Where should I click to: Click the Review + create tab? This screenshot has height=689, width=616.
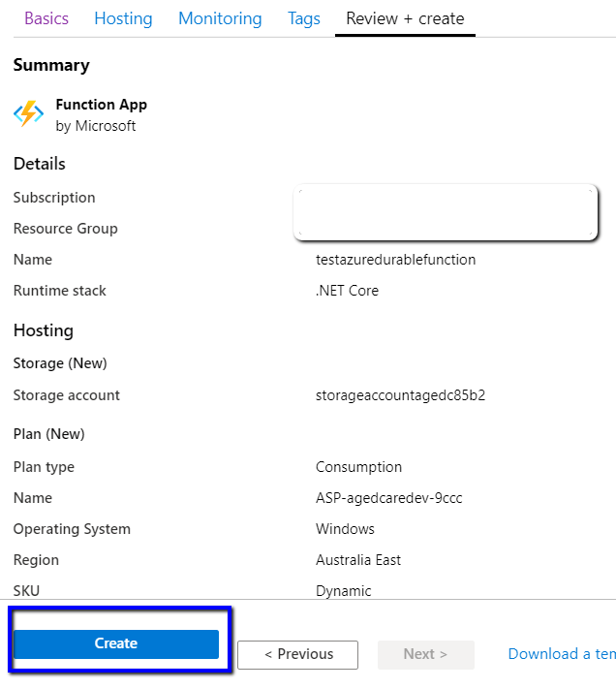click(405, 18)
